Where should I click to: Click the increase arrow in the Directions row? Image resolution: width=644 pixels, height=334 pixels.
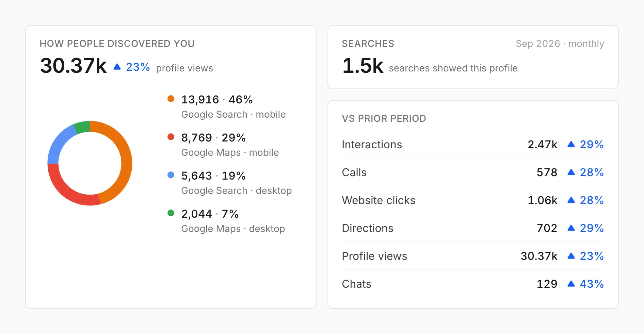(571, 228)
